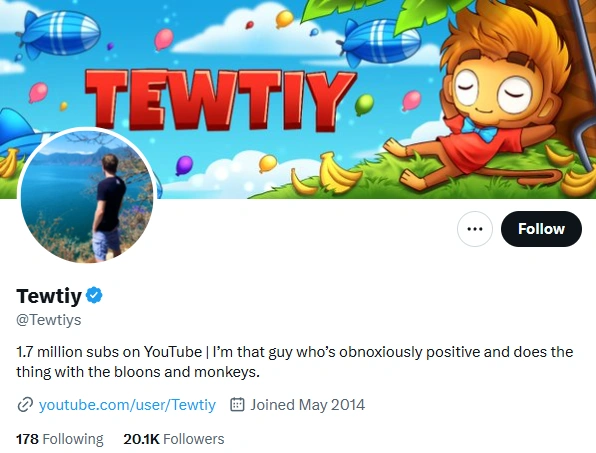Click the banana bunch near the monkey's feet
This screenshot has width=596, height=453.
(x=339, y=173)
